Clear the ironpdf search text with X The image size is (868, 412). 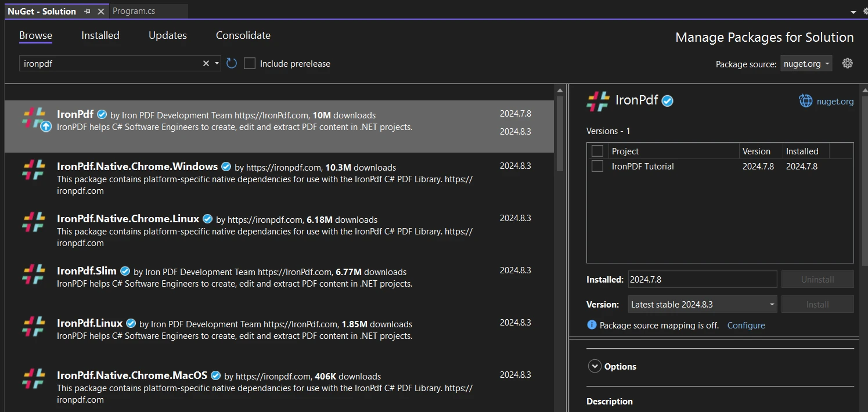(206, 63)
